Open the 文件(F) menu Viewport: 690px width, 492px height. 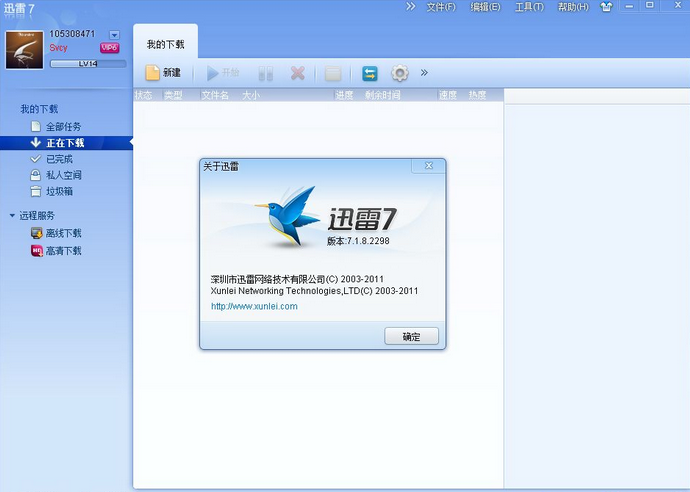coord(440,7)
